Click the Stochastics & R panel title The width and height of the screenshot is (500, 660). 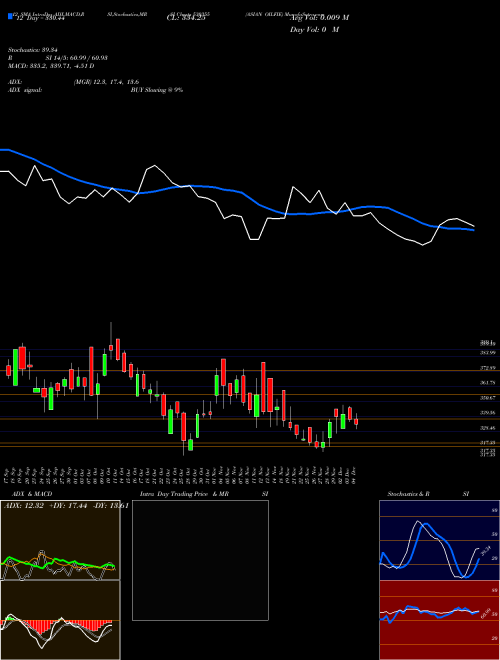[409, 494]
